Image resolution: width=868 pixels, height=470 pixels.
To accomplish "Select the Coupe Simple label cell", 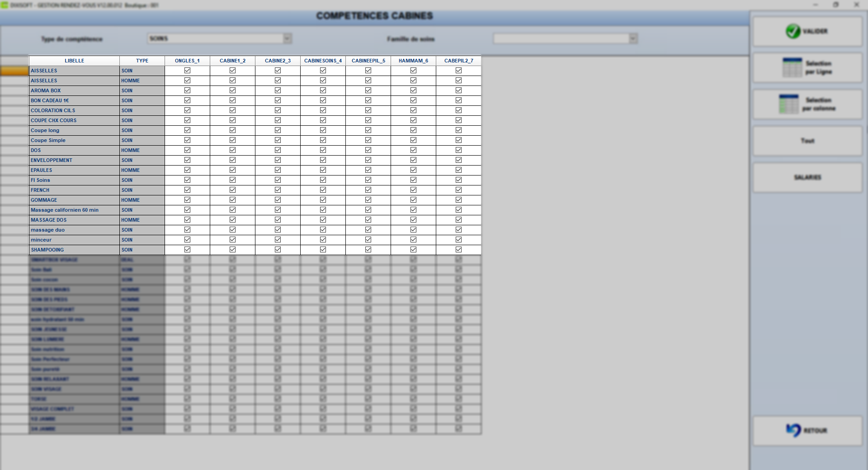I will coord(74,140).
